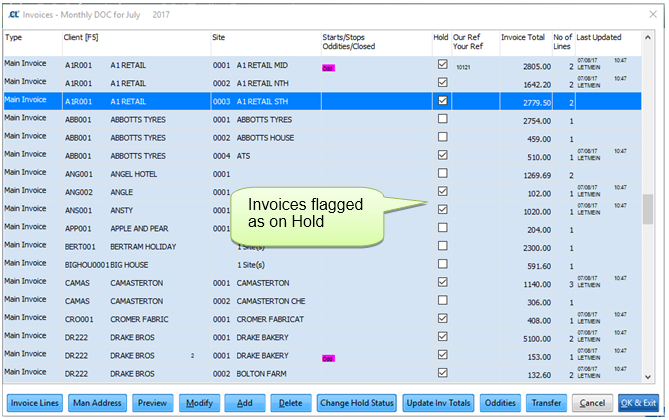This screenshot has width=669, height=420.
Task: Uncheck Hold for BOLTON FARM row
Action: (x=442, y=373)
